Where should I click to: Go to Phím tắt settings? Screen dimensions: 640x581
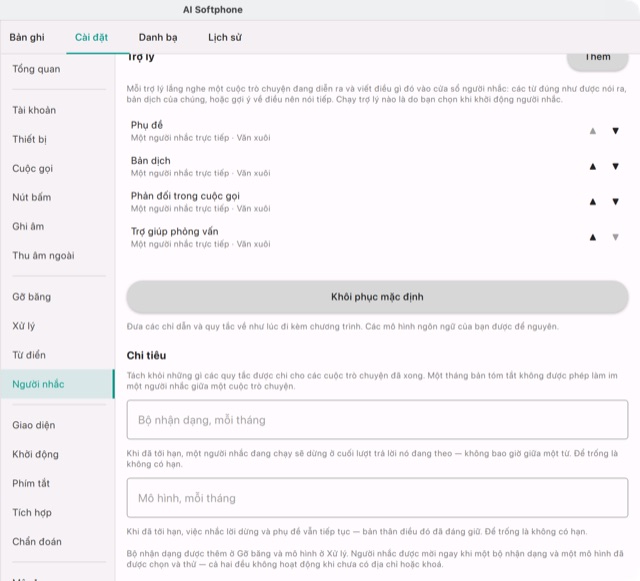pyautogui.click(x=58, y=483)
